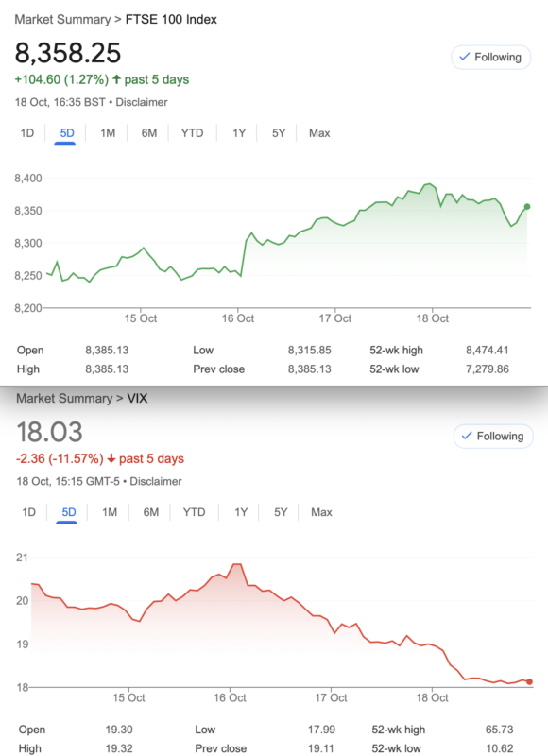Click the green up arrow beside past 5 days

(x=116, y=79)
